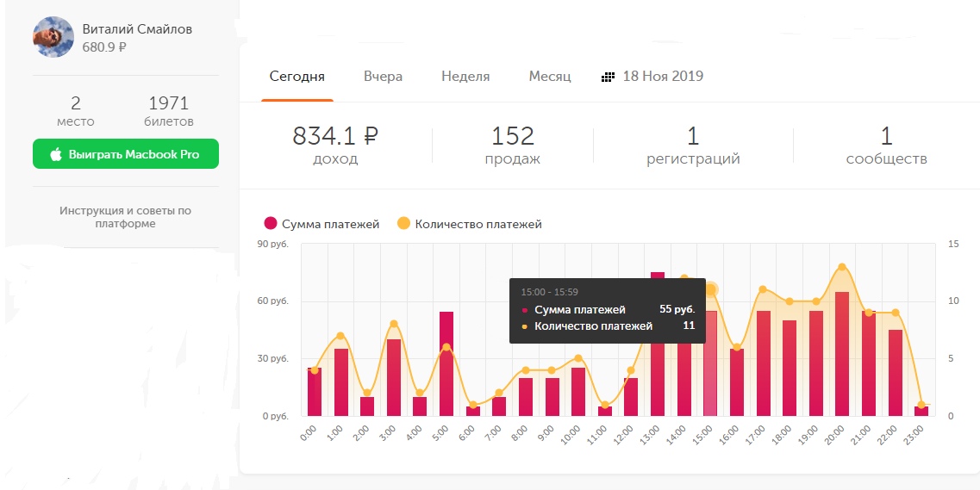
Task: Click the 152 продаж statistic
Action: click(x=513, y=145)
